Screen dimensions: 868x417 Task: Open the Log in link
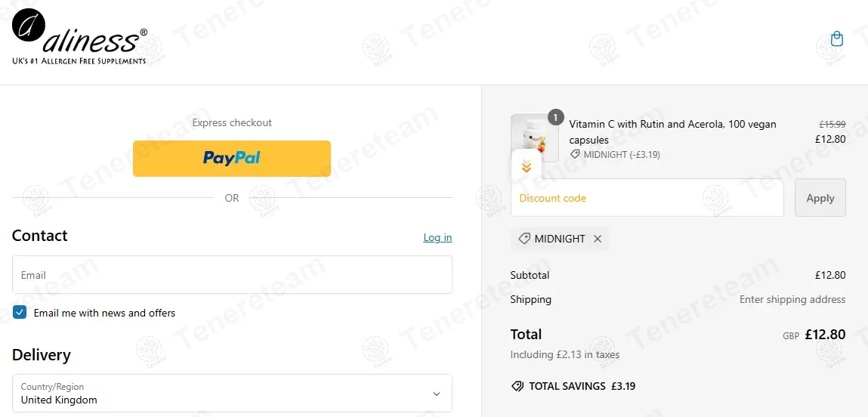click(x=437, y=237)
